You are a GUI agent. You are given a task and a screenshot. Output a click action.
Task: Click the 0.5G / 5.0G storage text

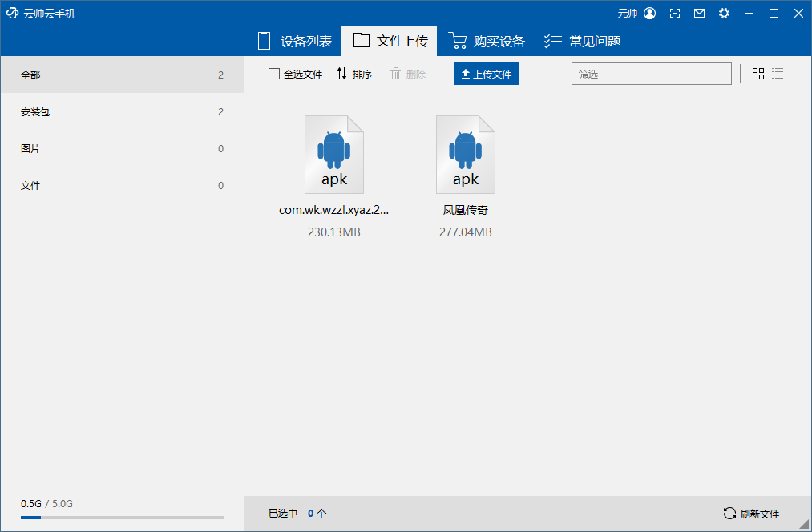(46, 503)
